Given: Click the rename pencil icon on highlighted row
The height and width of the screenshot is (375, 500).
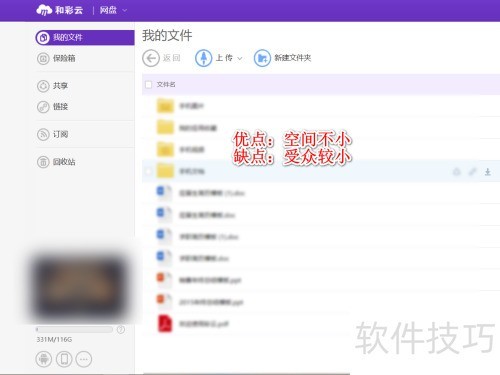Looking at the screenshot, I should coord(472,172).
